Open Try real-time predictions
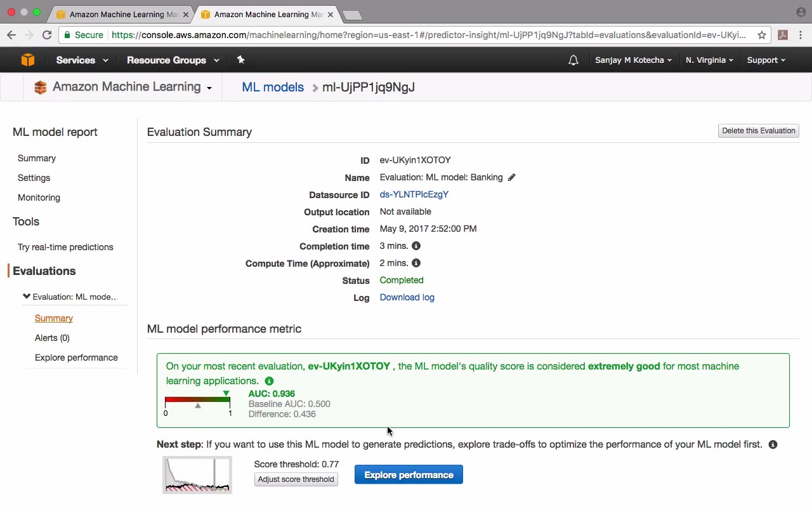 (x=65, y=247)
